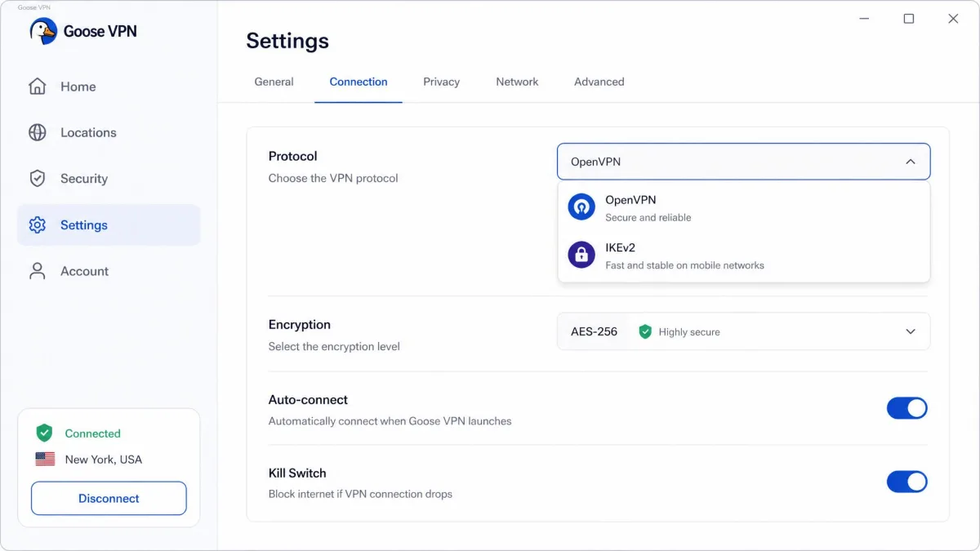Click 'Automatically connect when Goose VPN launches'
Screen dimensions: 980x551
pyautogui.click(x=390, y=421)
